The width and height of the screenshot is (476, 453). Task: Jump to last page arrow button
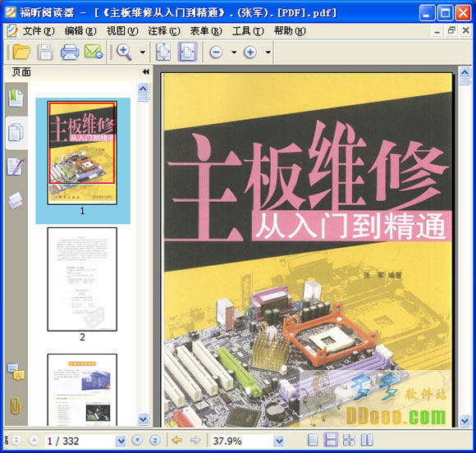point(155,440)
